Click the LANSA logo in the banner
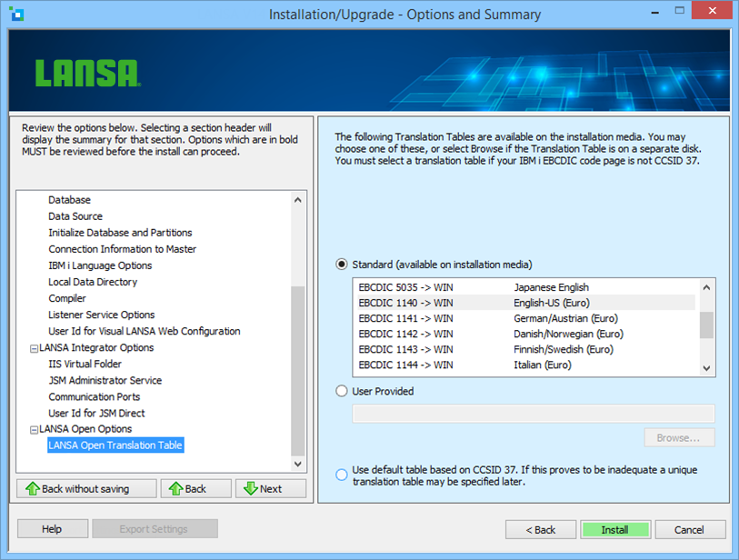The image size is (739, 560). click(88, 73)
